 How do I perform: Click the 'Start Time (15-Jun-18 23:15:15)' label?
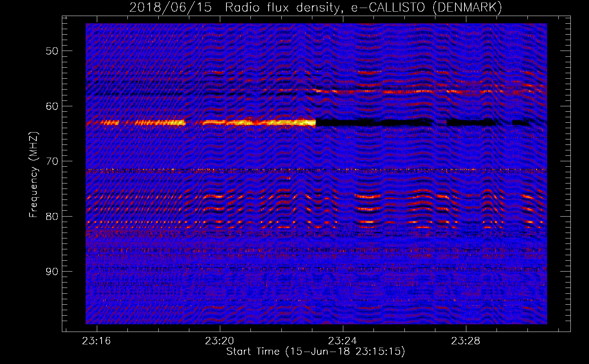tap(316, 352)
